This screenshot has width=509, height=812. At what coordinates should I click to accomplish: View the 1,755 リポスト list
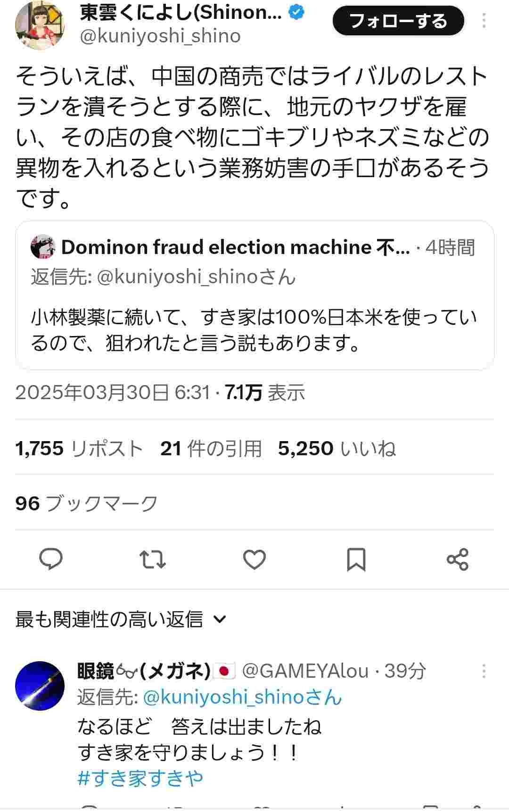pos(79,449)
